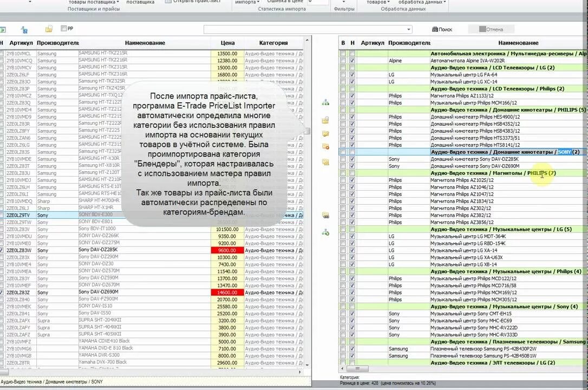Sort left table by Цена column header
This screenshot has height=390, width=588.
(227, 43)
